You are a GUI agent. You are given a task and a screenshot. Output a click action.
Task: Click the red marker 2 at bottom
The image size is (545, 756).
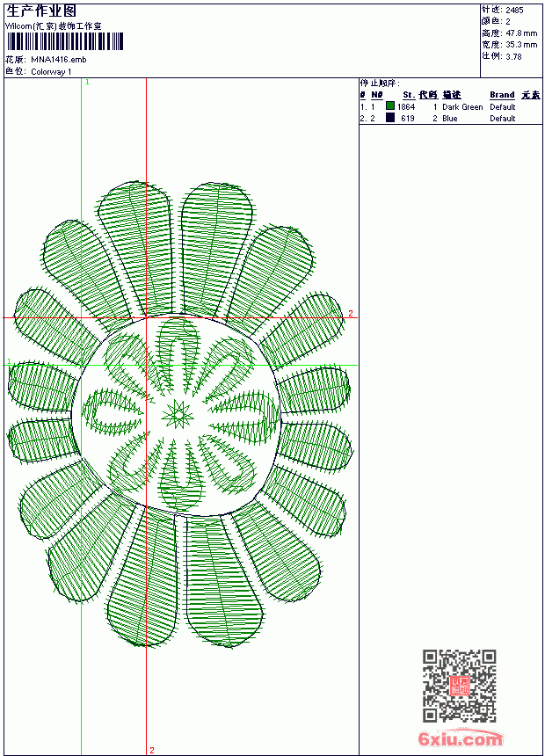(x=152, y=750)
